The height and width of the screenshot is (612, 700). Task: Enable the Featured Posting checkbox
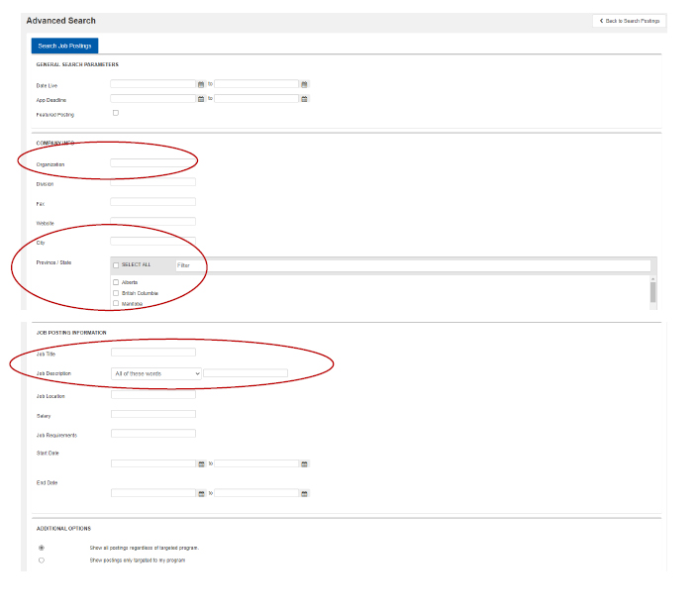point(115,113)
